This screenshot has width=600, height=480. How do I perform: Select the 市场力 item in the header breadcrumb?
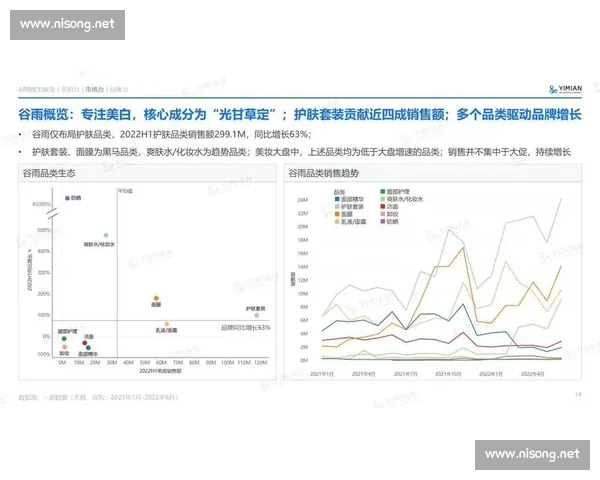(94, 90)
